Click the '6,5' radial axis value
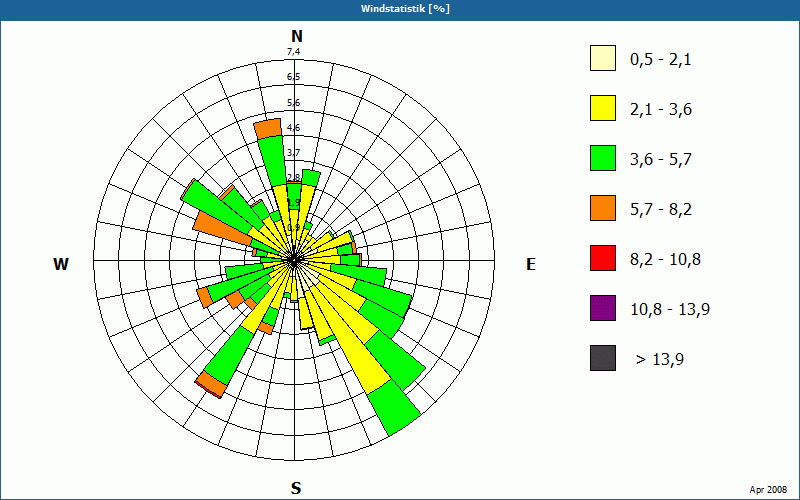Image resolution: width=800 pixels, height=500 pixels. [x=293, y=77]
